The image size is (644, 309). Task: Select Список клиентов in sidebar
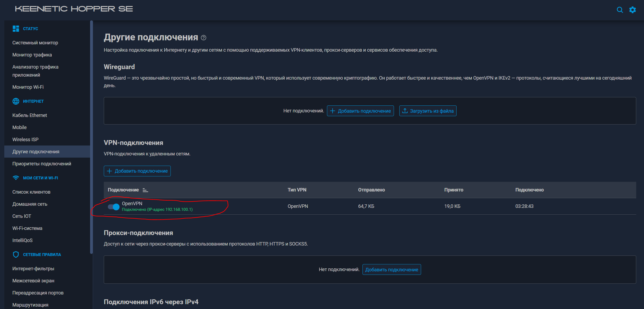(x=31, y=192)
